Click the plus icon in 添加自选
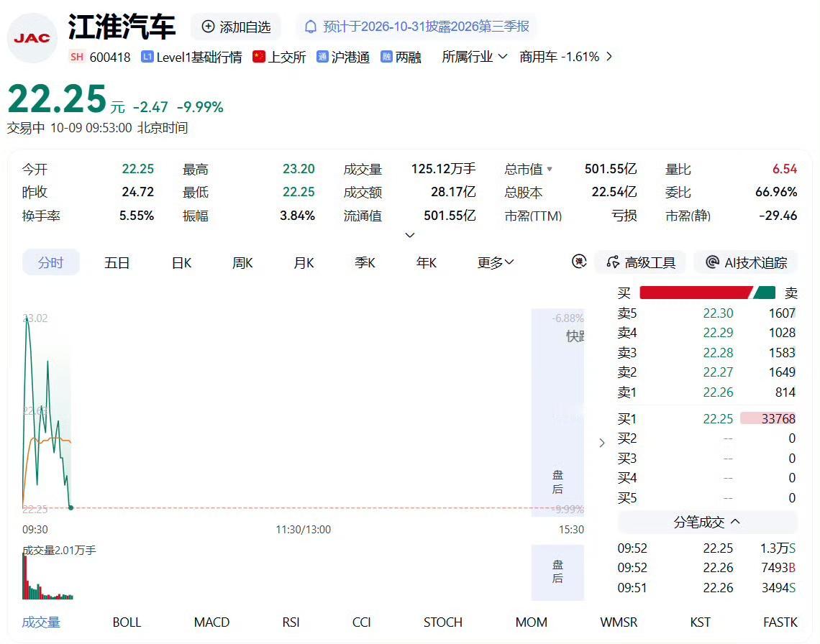This screenshot has width=820, height=644. [x=208, y=27]
